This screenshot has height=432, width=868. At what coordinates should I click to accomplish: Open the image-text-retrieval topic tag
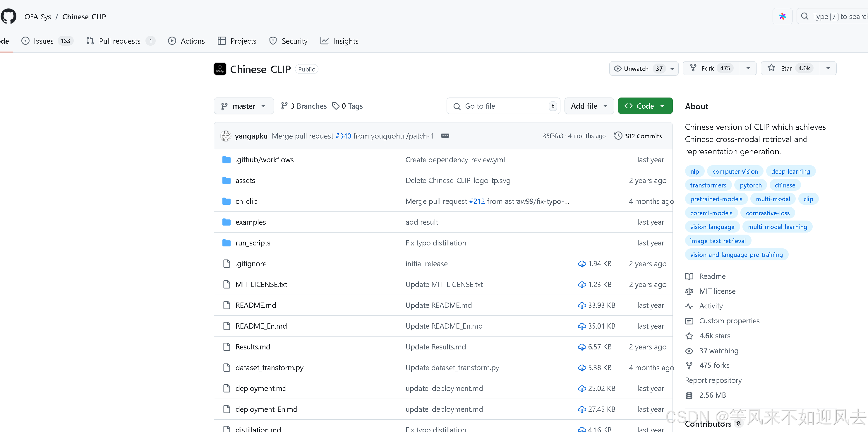(718, 241)
